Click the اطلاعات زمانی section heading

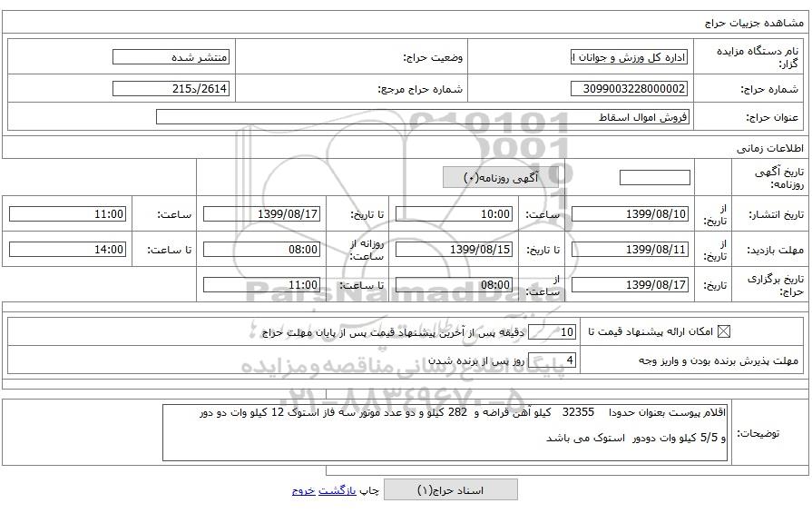point(770,149)
